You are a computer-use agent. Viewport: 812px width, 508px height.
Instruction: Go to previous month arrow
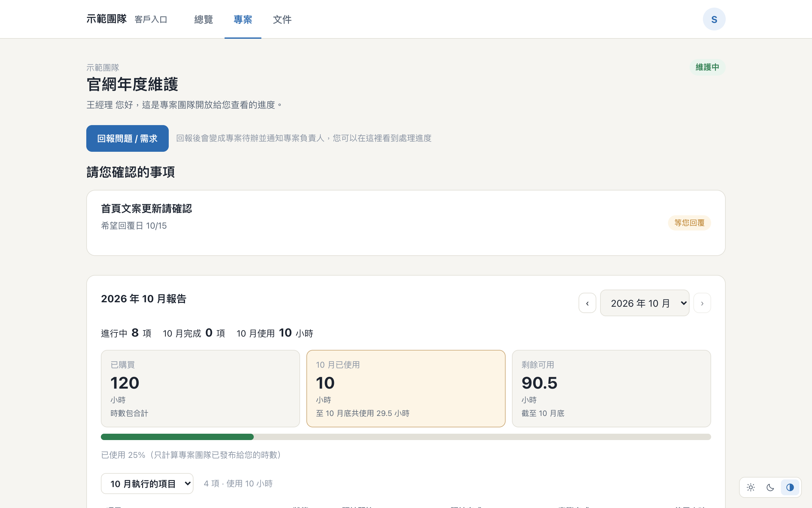click(x=587, y=303)
